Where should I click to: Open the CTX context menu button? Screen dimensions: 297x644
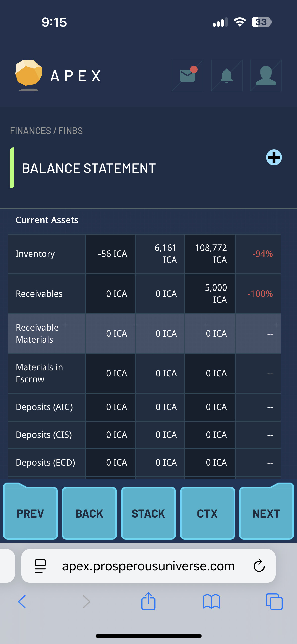point(207,513)
